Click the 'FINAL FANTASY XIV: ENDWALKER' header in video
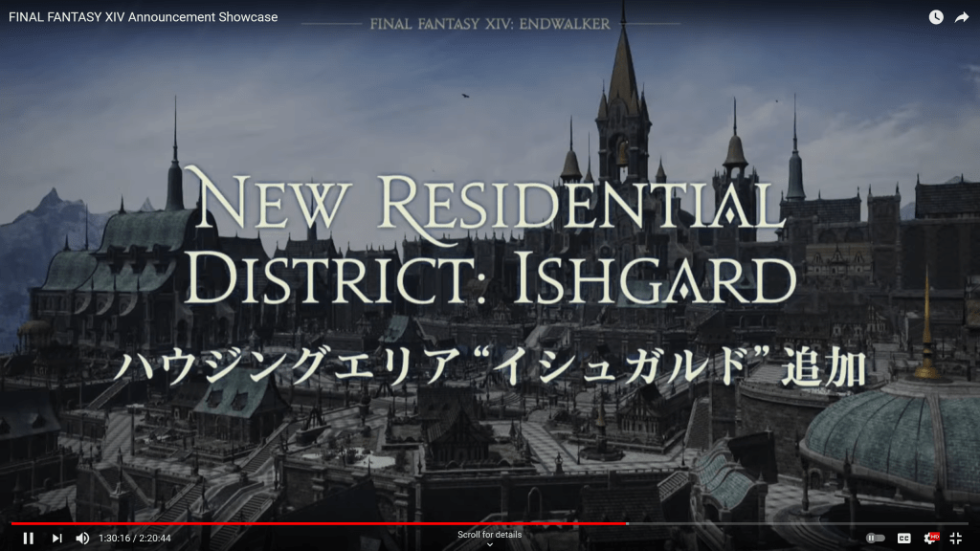The height and width of the screenshot is (551, 980). [x=489, y=24]
